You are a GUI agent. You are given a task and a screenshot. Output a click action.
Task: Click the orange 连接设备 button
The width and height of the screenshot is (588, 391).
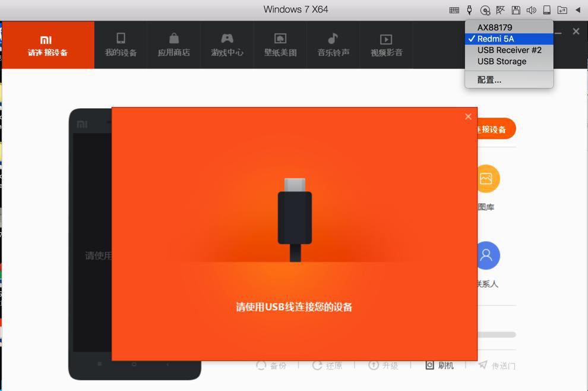point(497,129)
